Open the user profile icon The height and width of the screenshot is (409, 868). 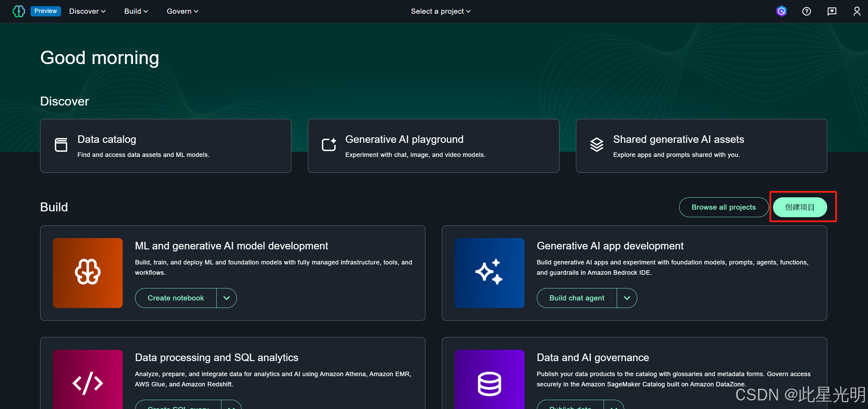[857, 11]
